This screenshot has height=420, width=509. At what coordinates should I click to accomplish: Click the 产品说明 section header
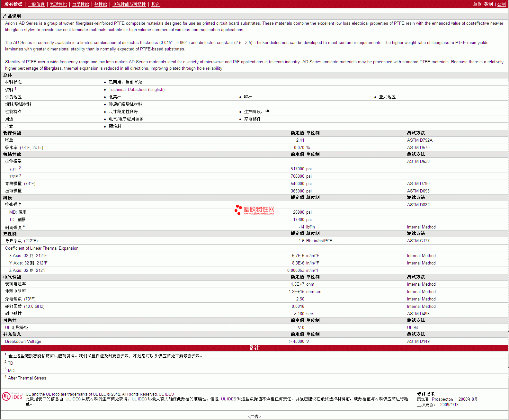(x=12, y=16)
